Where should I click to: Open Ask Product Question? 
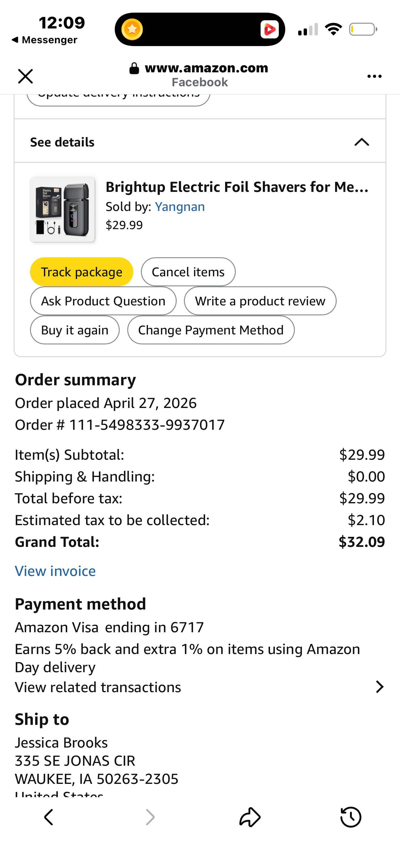103,301
